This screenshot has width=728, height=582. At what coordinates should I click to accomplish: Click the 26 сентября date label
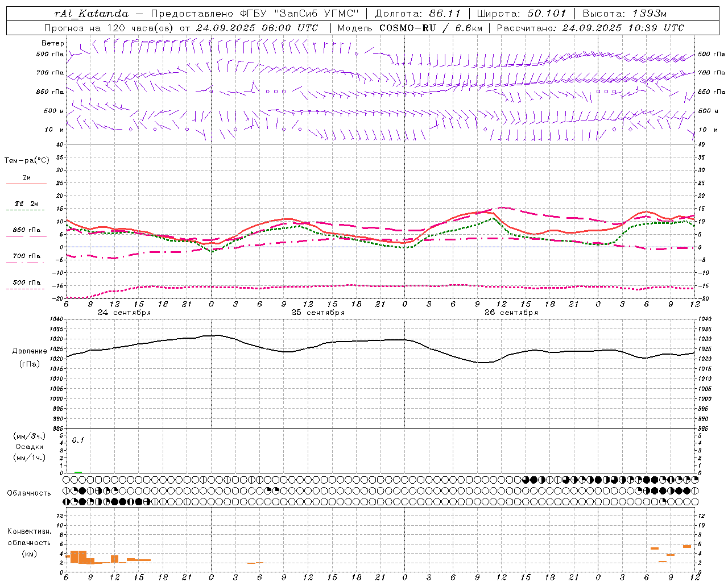click(511, 313)
